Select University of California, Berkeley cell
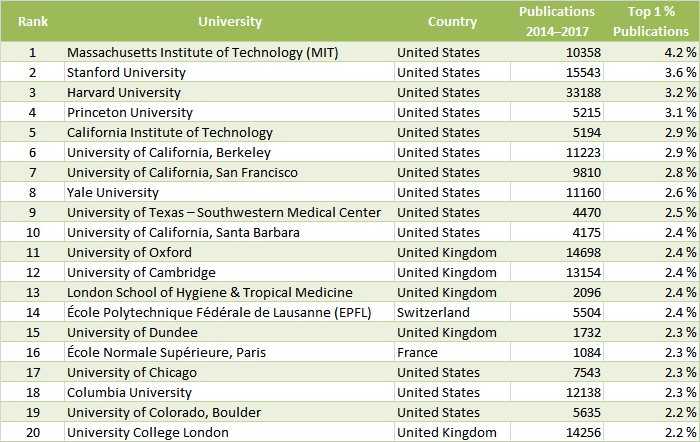 229,152
